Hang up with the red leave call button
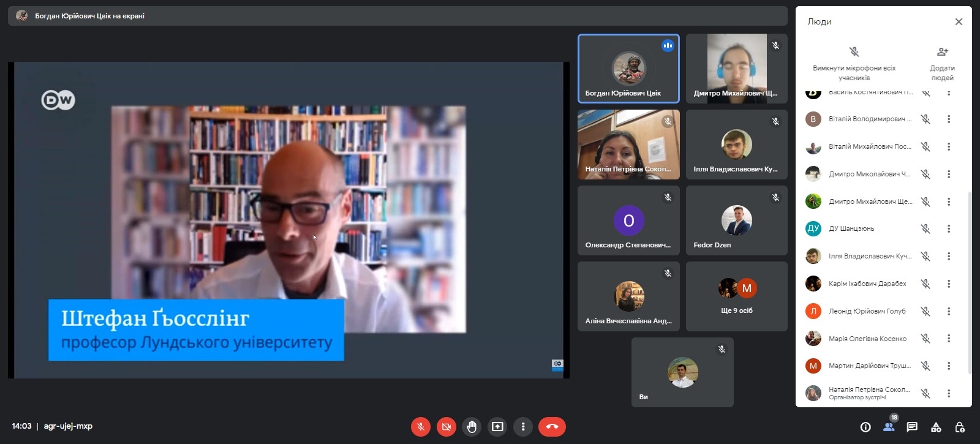This screenshot has width=980, height=444. coord(552,427)
